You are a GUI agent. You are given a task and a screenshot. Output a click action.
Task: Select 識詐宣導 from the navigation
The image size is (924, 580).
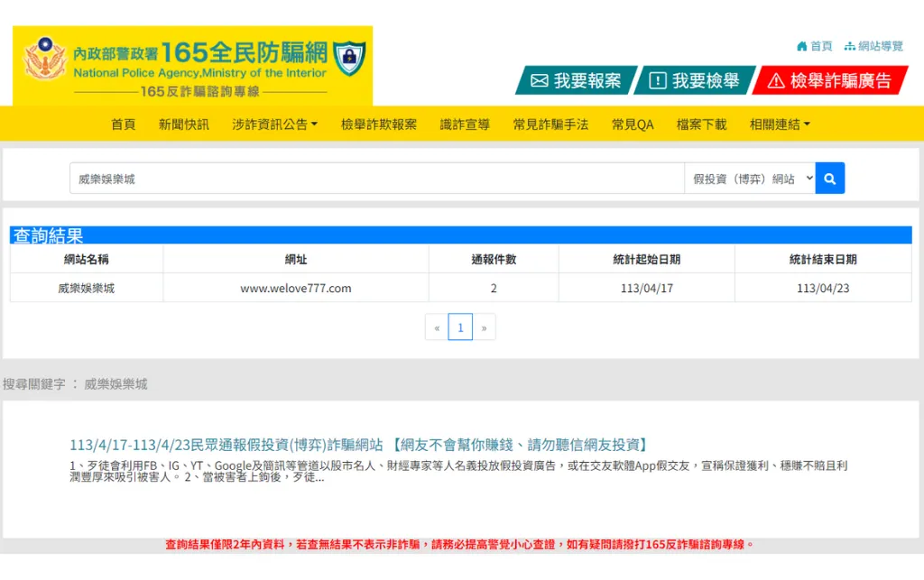pos(465,124)
